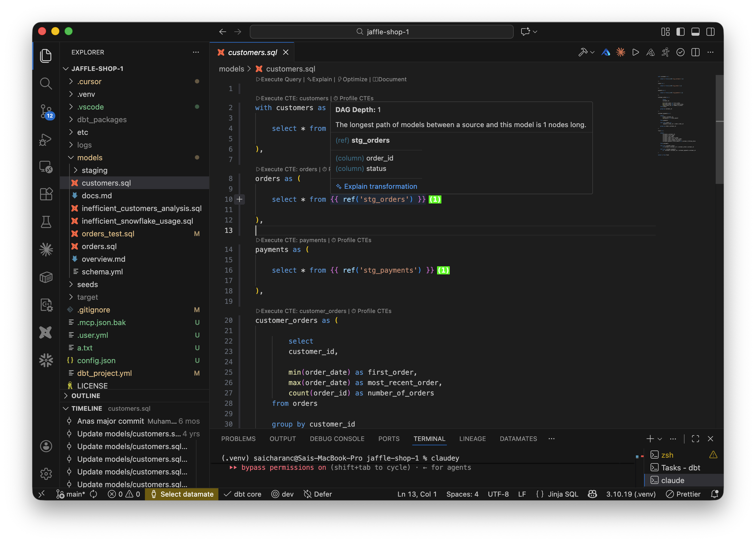Switch to the LINEAGE tab

pos(472,439)
